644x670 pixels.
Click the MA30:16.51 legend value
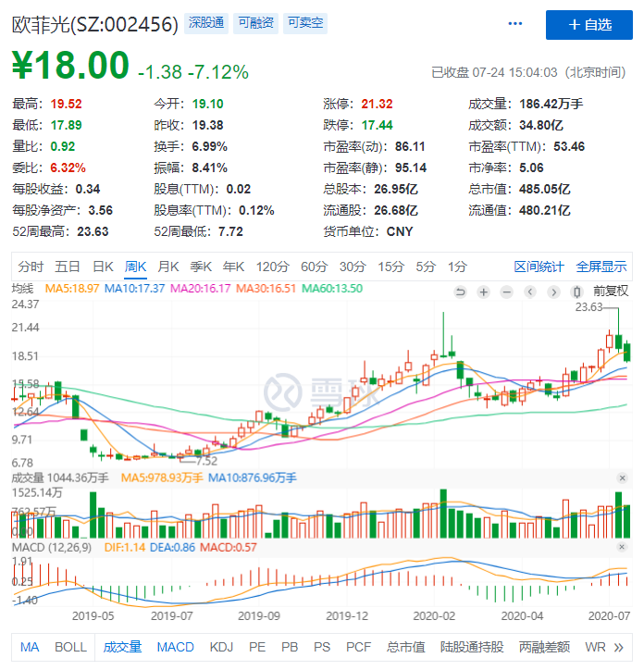click(x=266, y=289)
